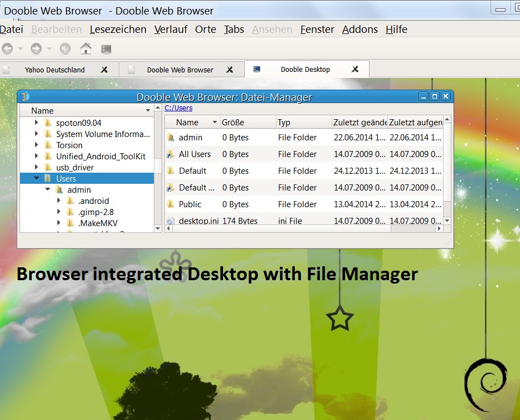The image size is (520, 420).
Task: Select the Users tree folder
Action: tap(66, 179)
